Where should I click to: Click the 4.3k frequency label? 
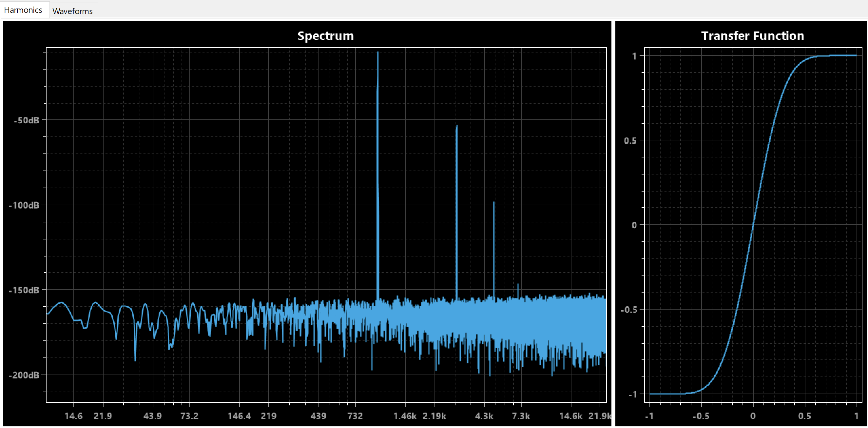[x=484, y=416]
